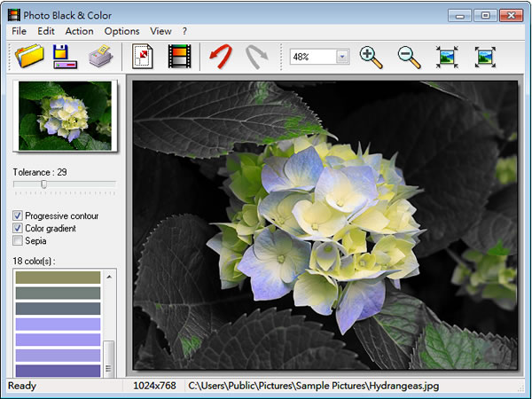Image resolution: width=532 pixels, height=399 pixels.
Task: Click the open folder icon
Action: (x=31, y=57)
